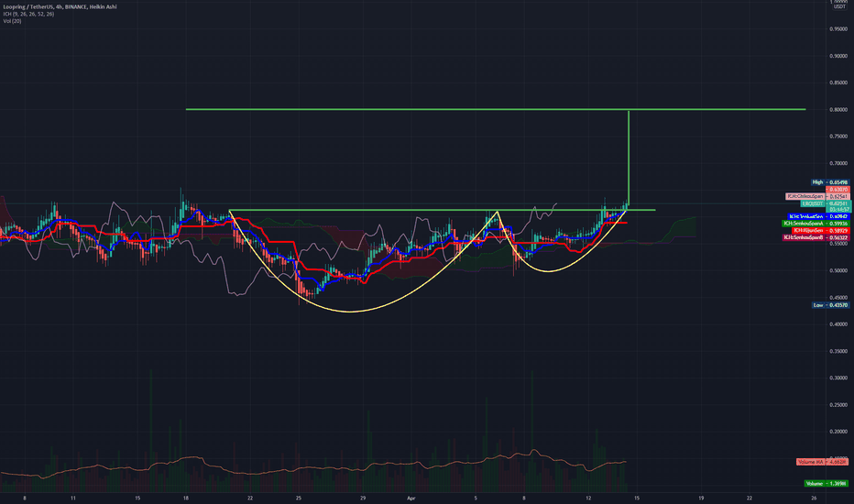Click the 0.85000 price axis tick
This screenshot has height=504, width=854.
838,82
